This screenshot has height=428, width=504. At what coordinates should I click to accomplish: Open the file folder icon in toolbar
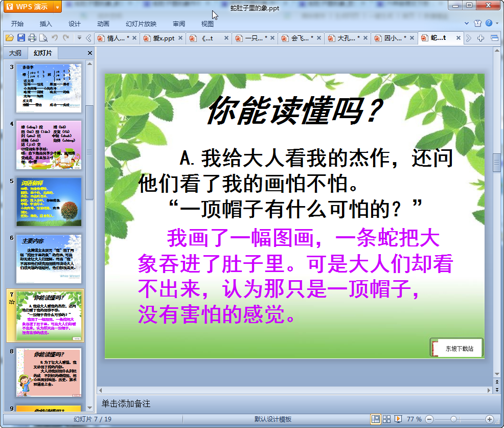pos(10,38)
